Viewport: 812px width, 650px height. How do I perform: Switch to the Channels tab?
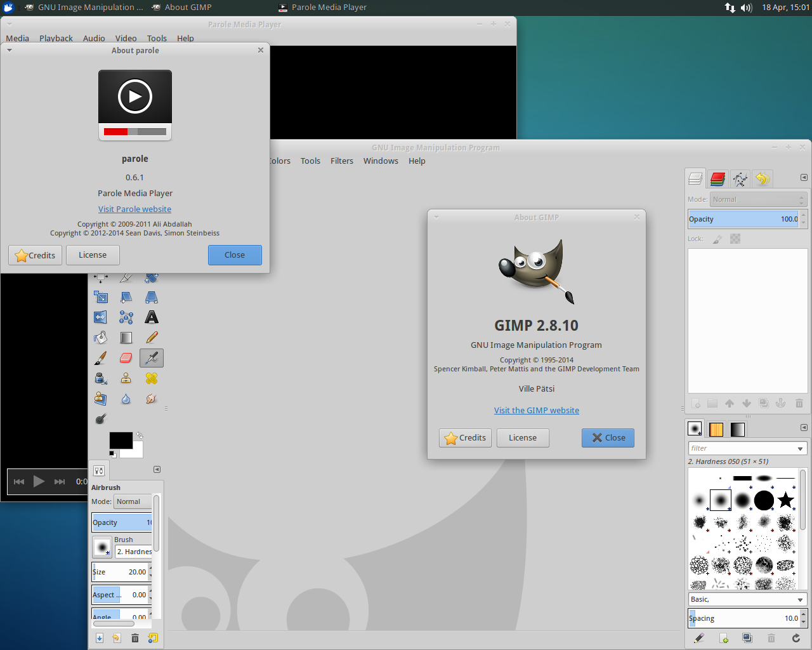718,179
